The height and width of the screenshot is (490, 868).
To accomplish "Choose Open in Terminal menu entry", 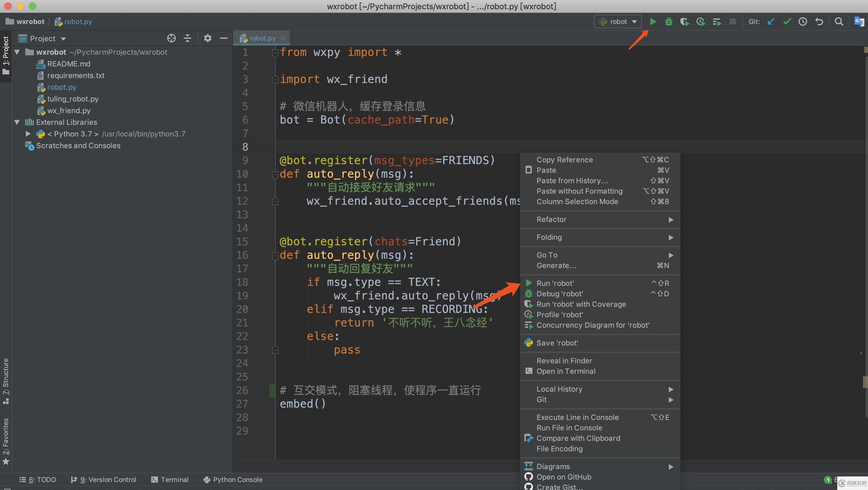I will coord(566,371).
